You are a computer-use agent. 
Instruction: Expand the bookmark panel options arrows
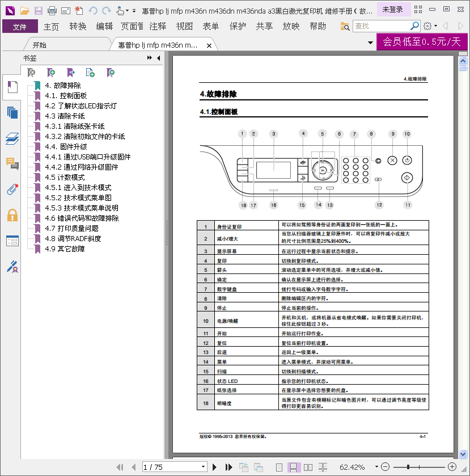click(150, 58)
